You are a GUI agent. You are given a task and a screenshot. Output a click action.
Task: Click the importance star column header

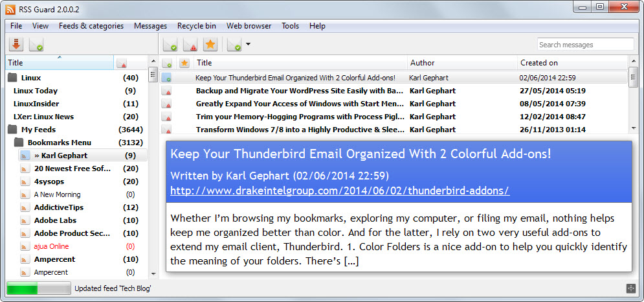click(185, 63)
